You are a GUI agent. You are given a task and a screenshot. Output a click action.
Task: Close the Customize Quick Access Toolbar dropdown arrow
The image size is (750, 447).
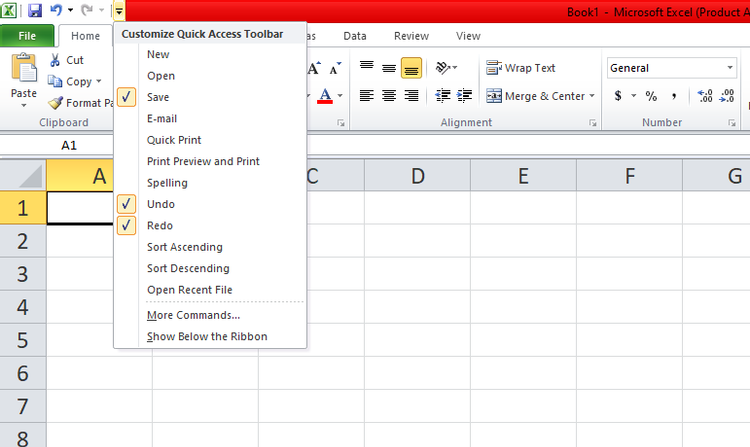pyautogui.click(x=119, y=11)
